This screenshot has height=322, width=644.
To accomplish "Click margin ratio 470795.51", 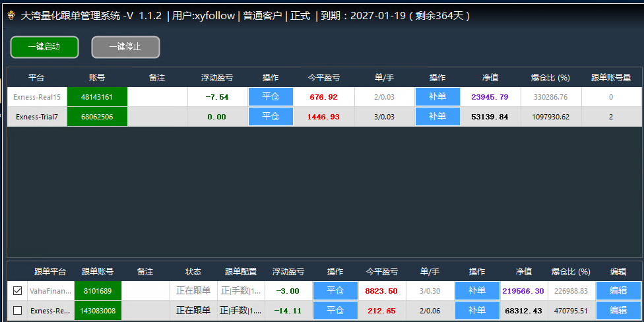I will tap(571, 311).
